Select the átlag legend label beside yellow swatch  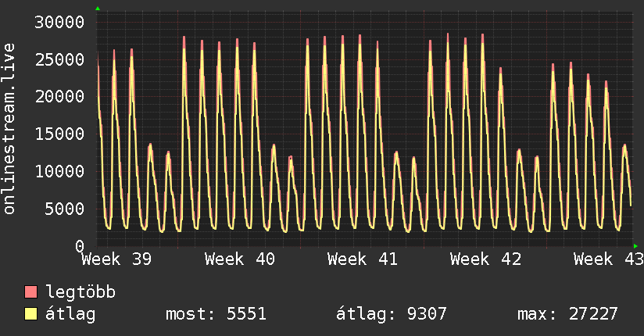coord(70,314)
